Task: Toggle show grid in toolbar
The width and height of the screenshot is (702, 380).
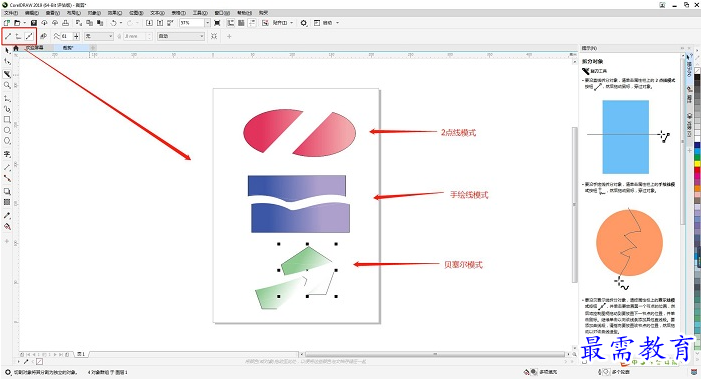Action: tap(241, 23)
